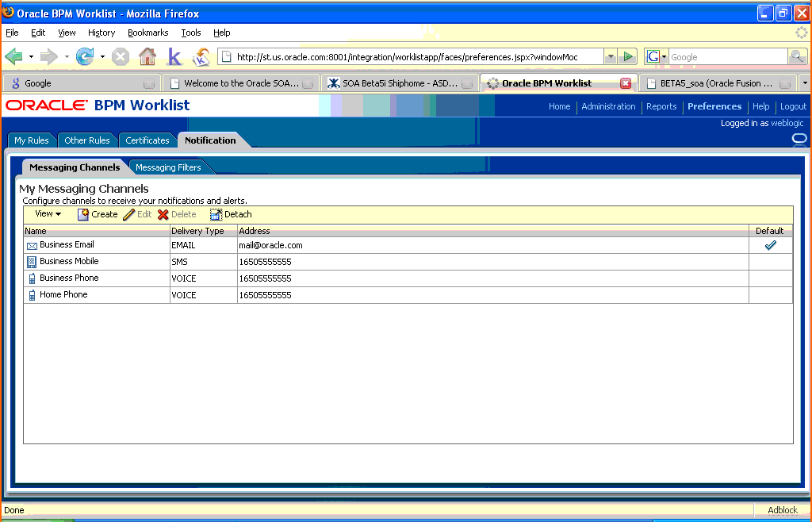Click the page icon in the URL bar

coord(226,57)
